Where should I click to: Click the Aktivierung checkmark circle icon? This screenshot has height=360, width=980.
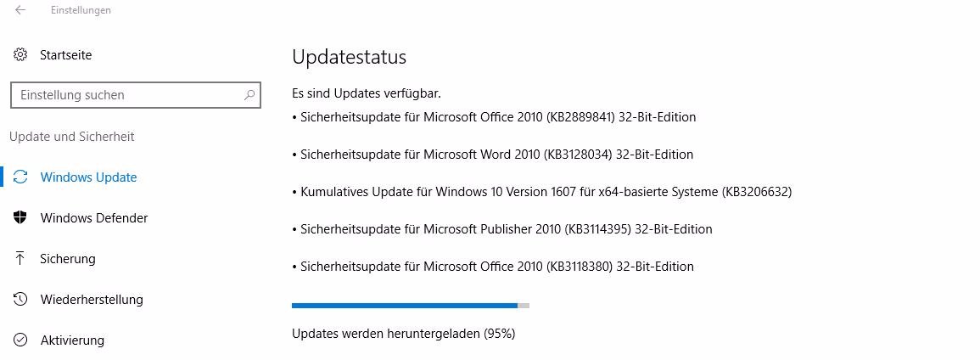pos(20,340)
